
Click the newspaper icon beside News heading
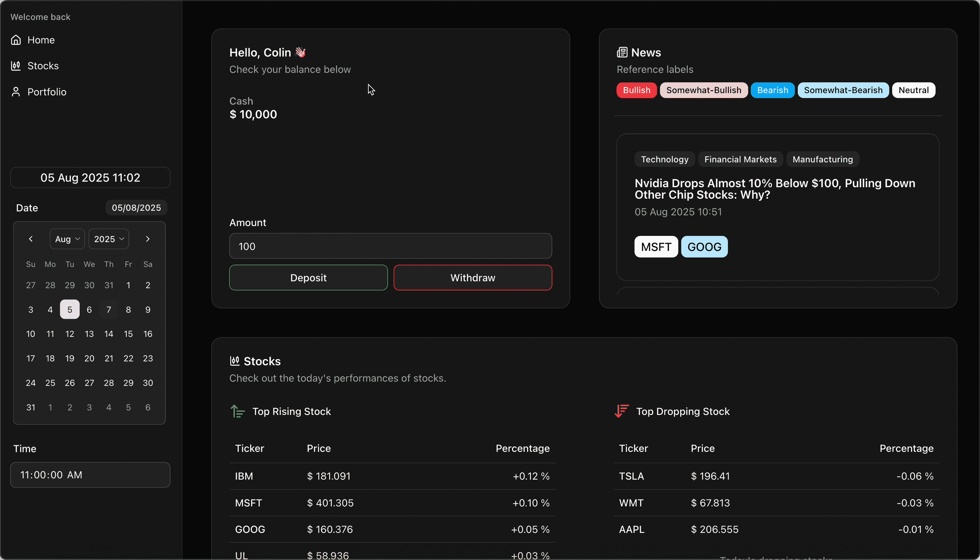coord(622,52)
